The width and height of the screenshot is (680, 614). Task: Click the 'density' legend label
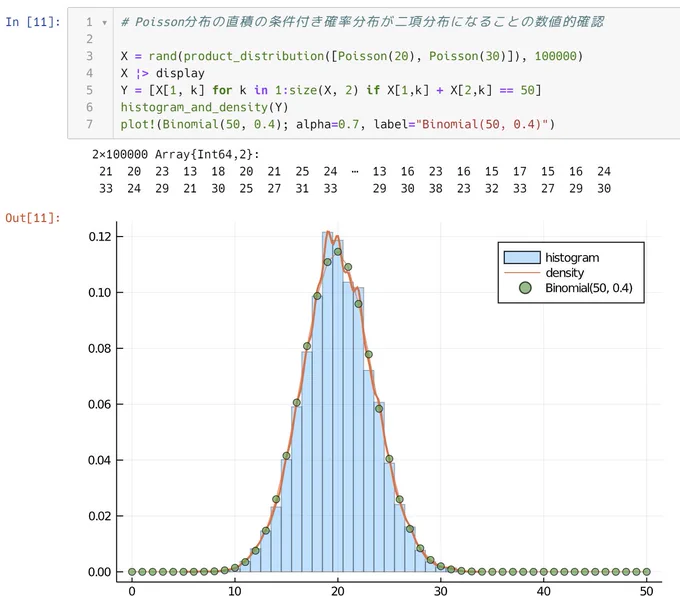tap(565, 273)
